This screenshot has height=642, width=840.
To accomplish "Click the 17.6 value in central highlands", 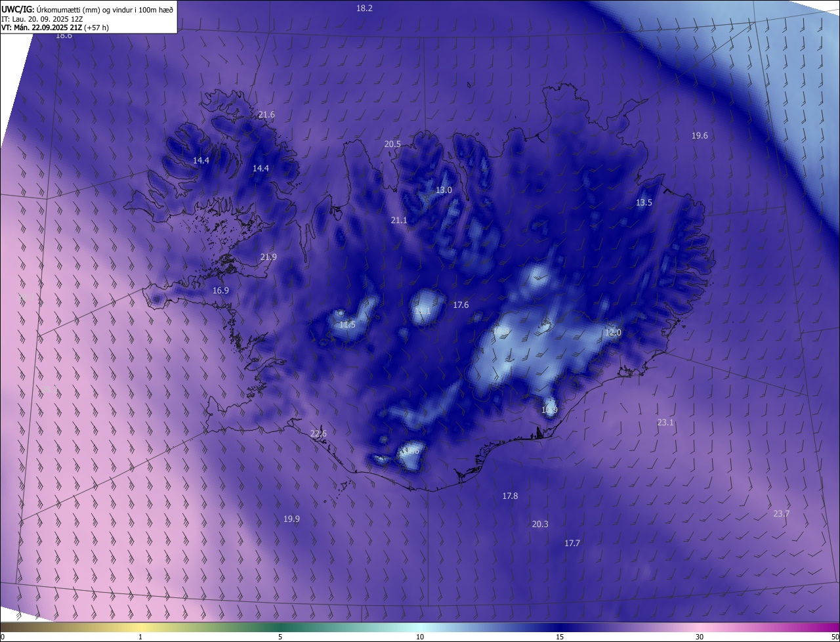I will coord(461,305).
